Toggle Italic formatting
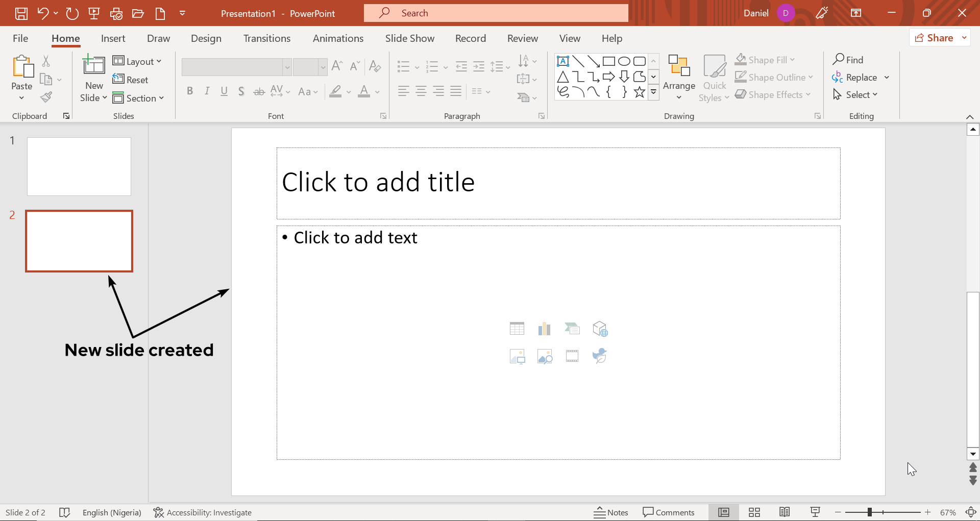This screenshot has height=521, width=980. [x=207, y=91]
